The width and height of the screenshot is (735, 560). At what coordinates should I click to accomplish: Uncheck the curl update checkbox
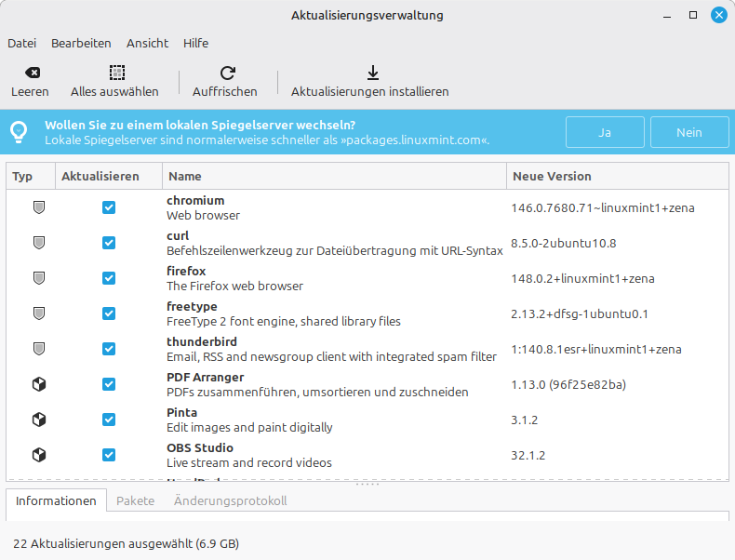109,243
